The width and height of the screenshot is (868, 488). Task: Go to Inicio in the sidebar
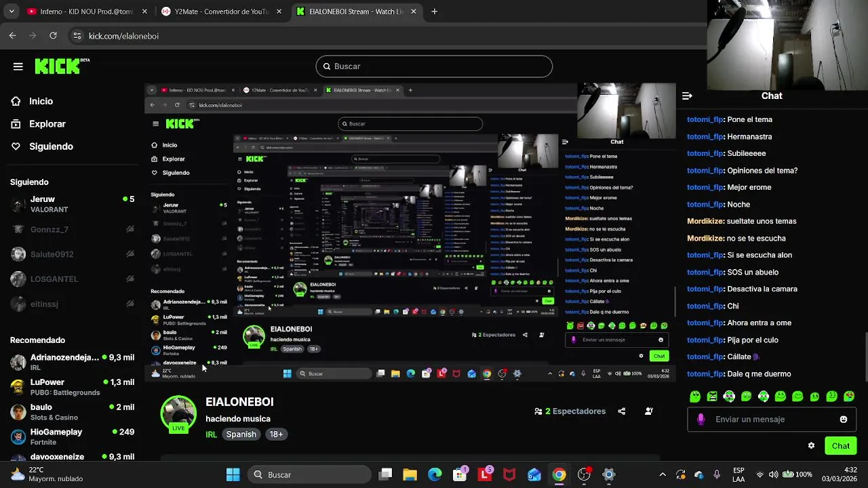coord(41,101)
